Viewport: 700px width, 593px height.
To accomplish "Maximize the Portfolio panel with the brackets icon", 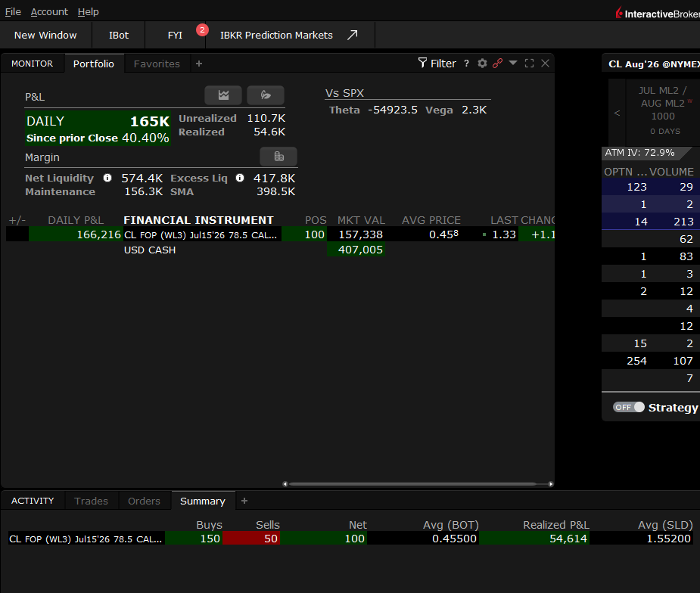I will (x=530, y=64).
